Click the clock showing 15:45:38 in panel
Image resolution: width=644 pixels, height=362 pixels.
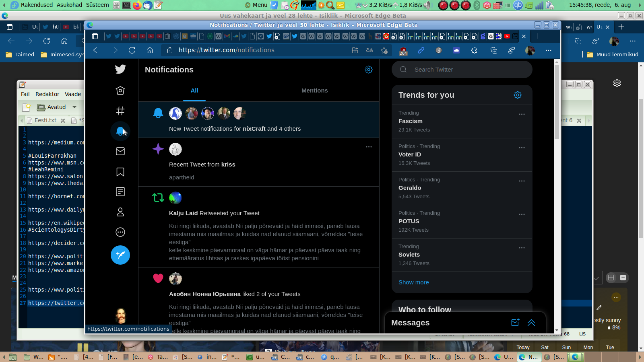coord(600,5)
